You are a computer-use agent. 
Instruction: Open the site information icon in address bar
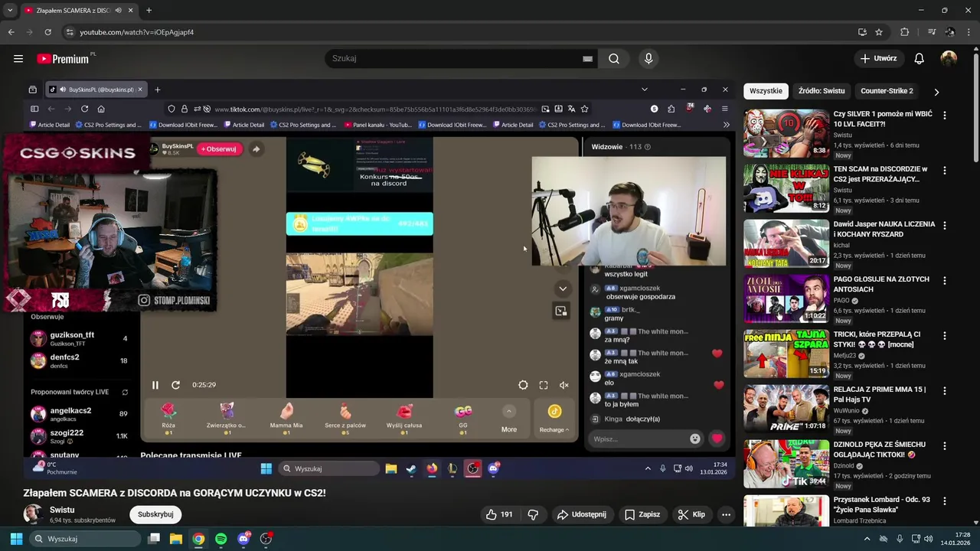[70, 32]
